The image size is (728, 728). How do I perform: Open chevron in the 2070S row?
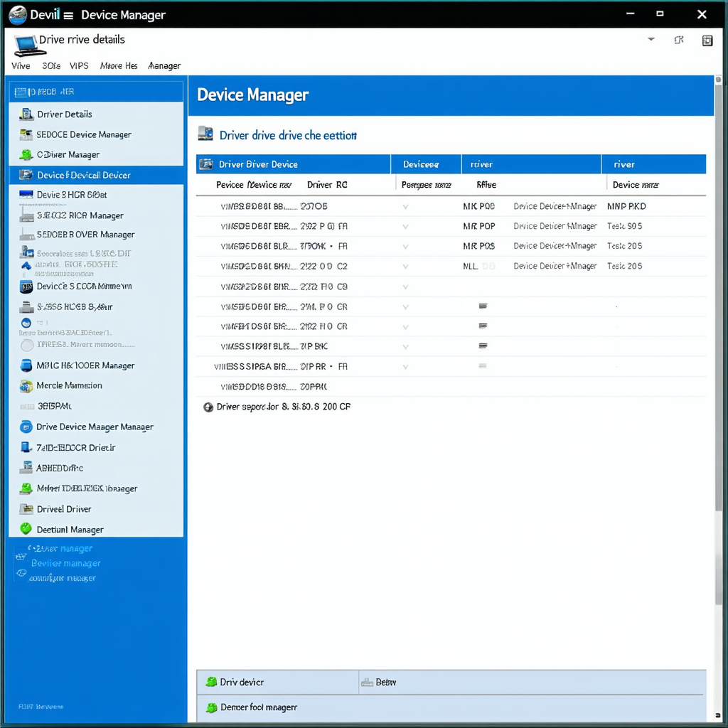405,207
